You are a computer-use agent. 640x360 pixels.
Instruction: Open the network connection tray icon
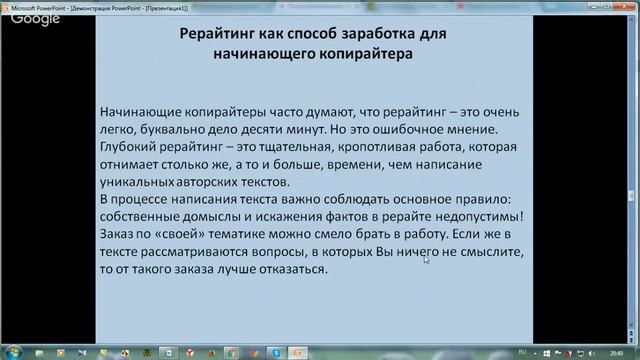pos(580,353)
